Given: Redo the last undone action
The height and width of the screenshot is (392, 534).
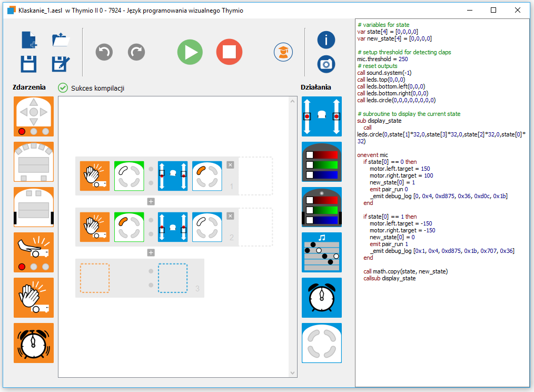Looking at the screenshot, I should coord(136,52).
